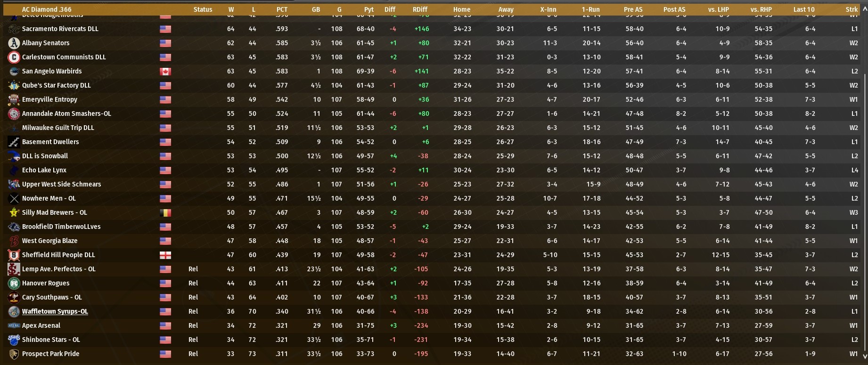This screenshot has width=868, height=365.
Task: Click the Lemp Ave. Perfectos team logo
Action: pyautogui.click(x=14, y=269)
